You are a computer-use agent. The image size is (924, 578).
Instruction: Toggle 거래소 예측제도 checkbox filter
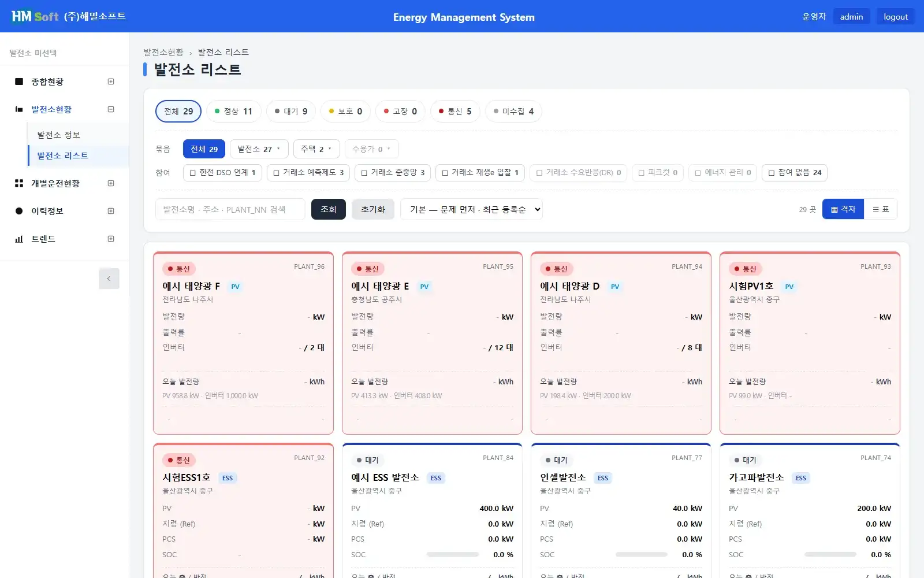click(308, 172)
